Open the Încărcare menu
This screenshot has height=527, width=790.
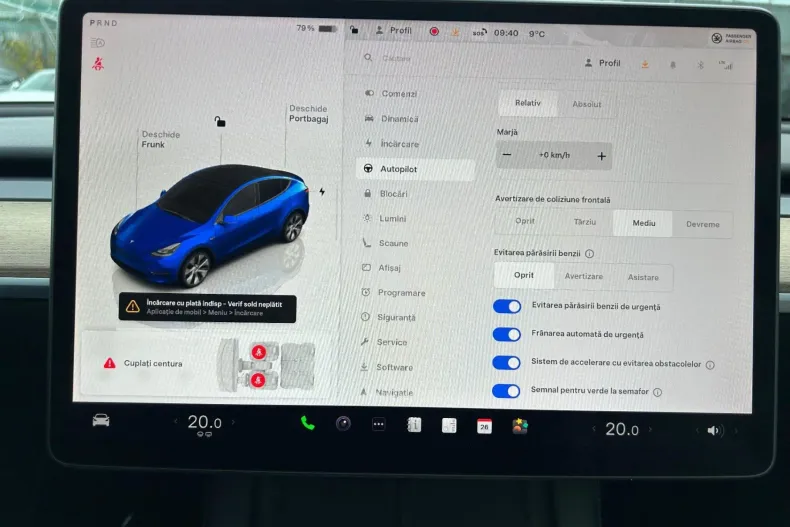point(415,144)
